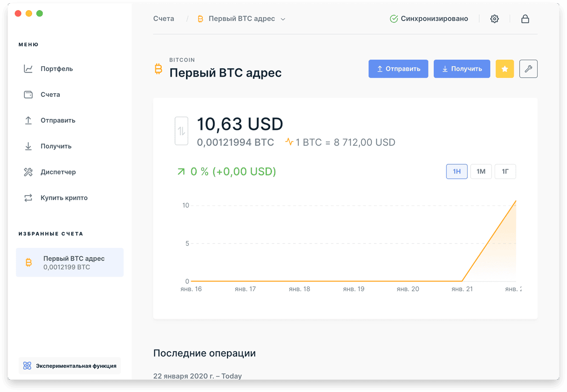The image size is (567, 392).
Task: Click the Синхронизировано sync status icon
Action: pyautogui.click(x=394, y=19)
